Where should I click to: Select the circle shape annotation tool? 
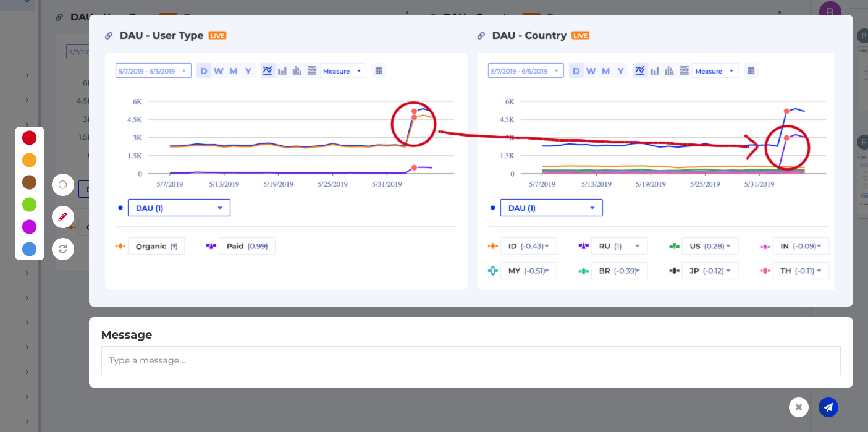(63, 185)
